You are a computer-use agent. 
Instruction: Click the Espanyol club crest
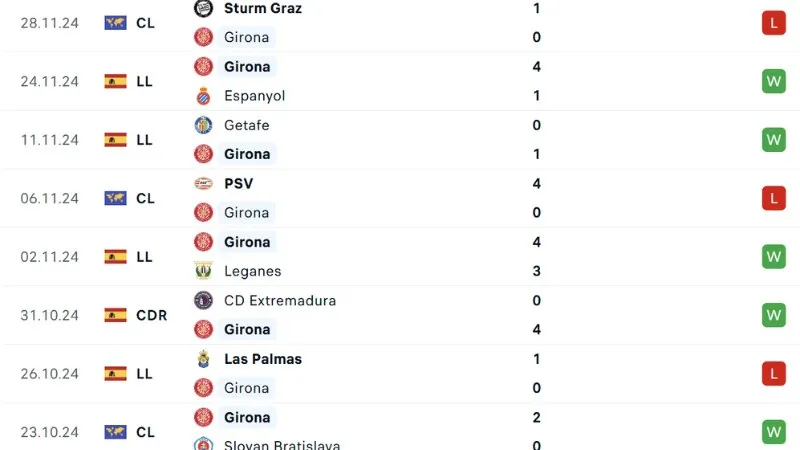203,96
